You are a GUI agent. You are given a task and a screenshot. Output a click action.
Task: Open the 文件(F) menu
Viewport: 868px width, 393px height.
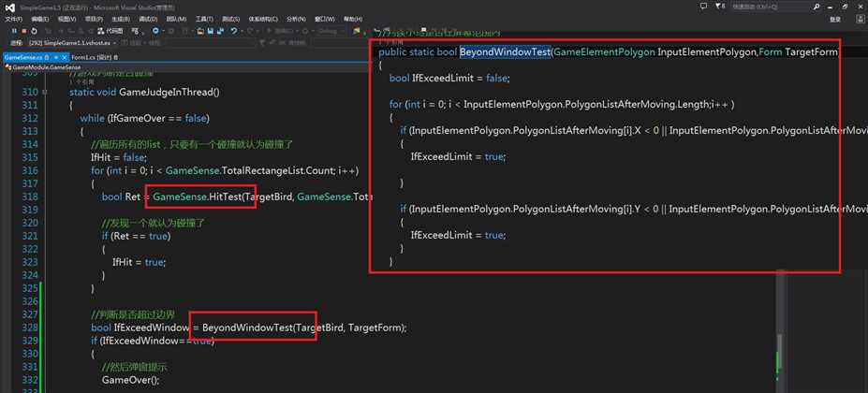click(x=14, y=19)
